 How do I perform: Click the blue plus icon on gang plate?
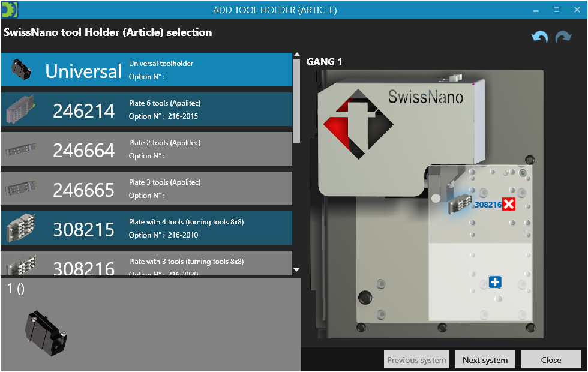pos(495,282)
